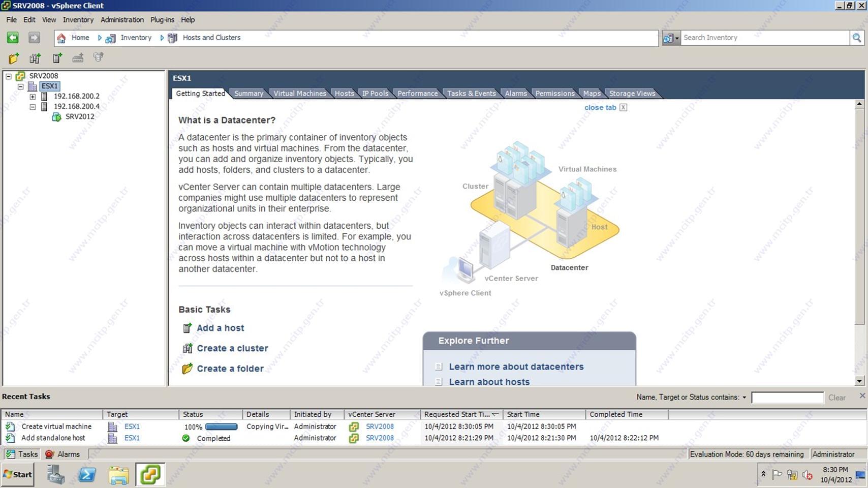Click the muted volume tray icon
The image size is (868, 488).
click(x=808, y=475)
